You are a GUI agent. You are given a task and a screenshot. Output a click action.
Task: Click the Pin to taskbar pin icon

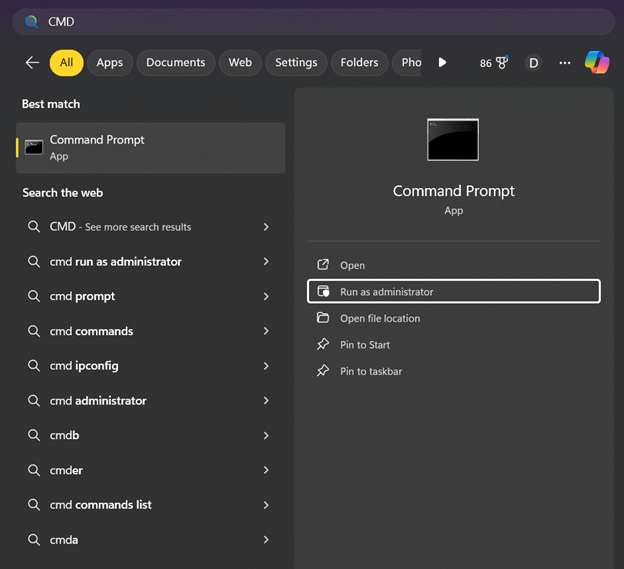point(323,371)
